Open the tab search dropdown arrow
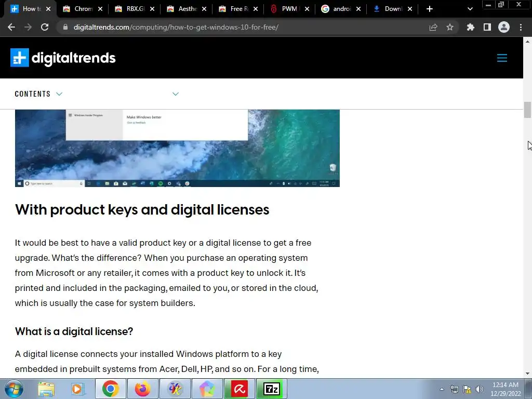The width and height of the screenshot is (532, 399). pos(470,9)
